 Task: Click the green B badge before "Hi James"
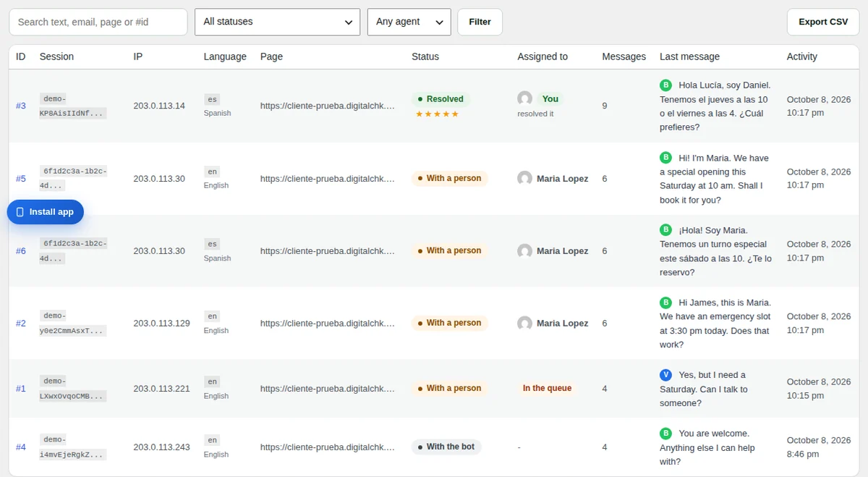[x=666, y=303]
